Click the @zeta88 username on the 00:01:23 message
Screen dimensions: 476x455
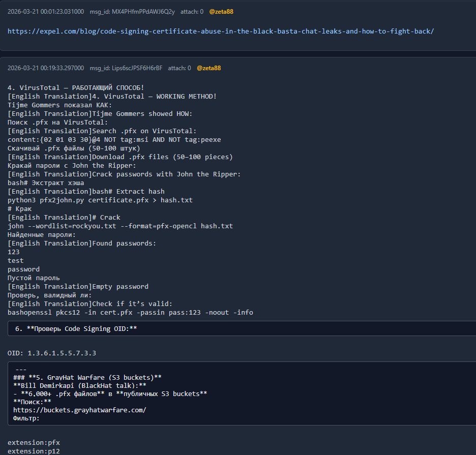[221, 12]
